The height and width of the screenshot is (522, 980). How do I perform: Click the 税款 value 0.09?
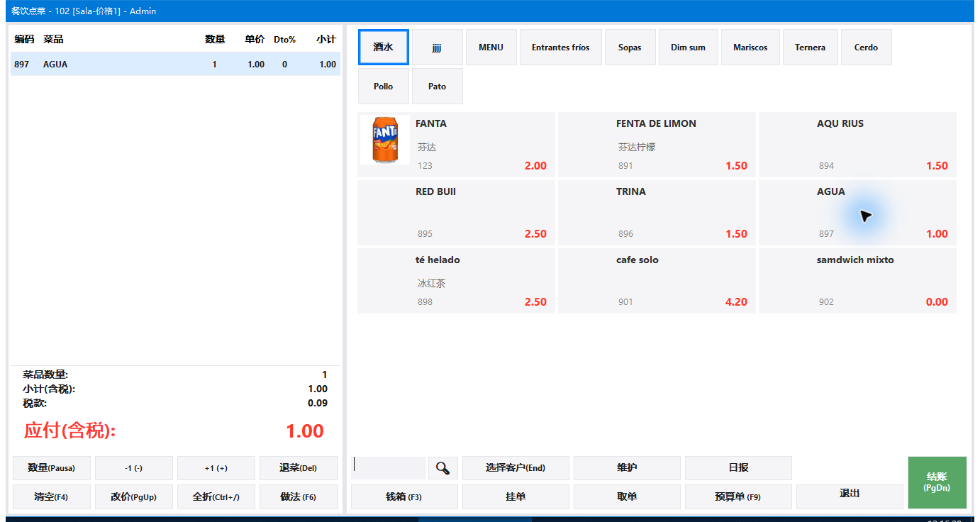[318, 403]
